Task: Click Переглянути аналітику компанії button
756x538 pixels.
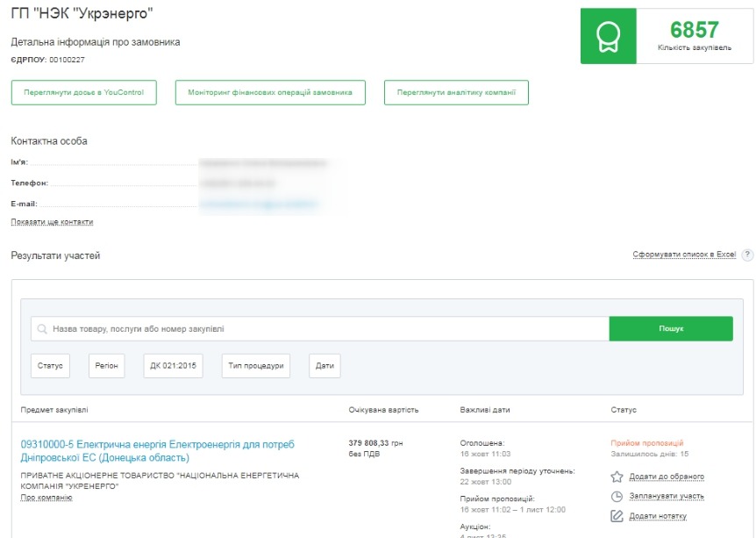Action: [456, 92]
